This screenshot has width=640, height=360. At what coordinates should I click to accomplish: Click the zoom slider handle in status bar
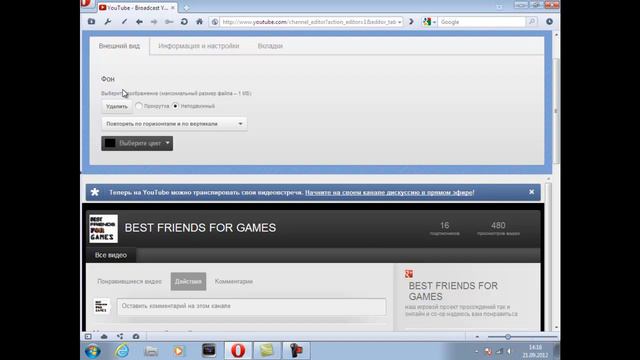pyautogui.click(x=508, y=337)
